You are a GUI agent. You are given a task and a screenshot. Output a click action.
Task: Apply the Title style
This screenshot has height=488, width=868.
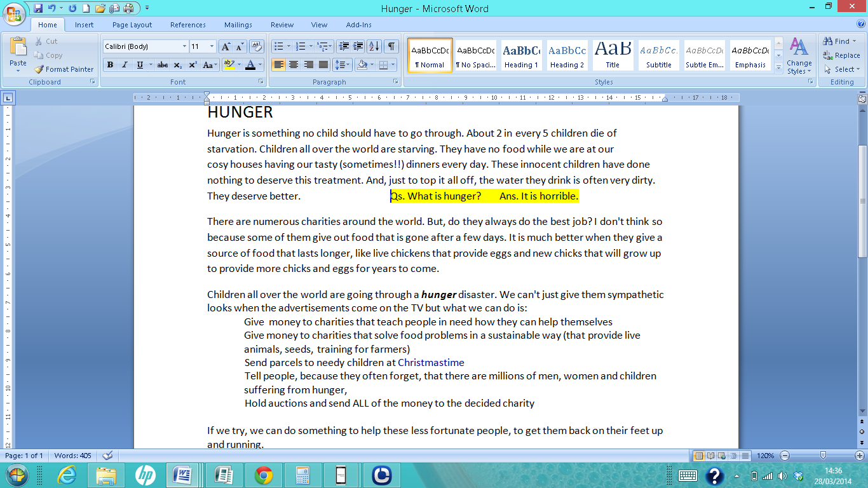point(613,55)
